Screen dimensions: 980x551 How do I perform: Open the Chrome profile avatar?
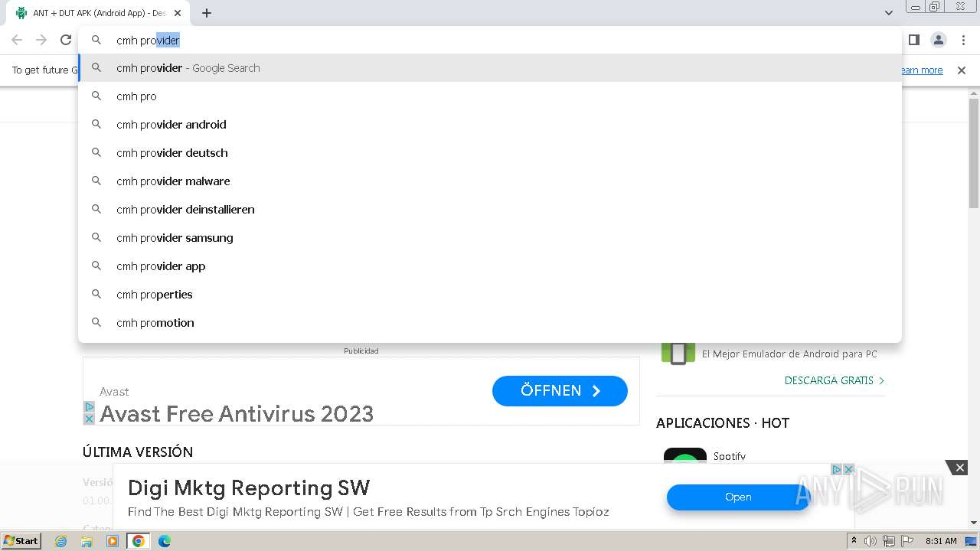coord(939,40)
